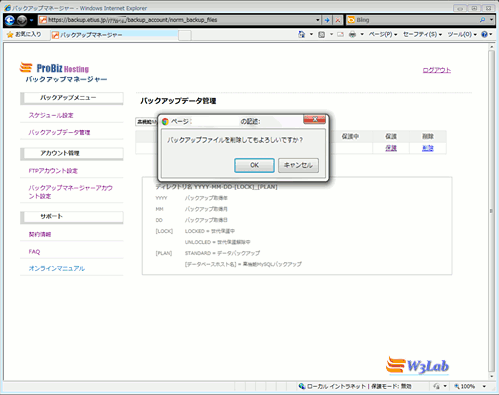
Task: Expand the Feeds dropdown arrow
Action: point(331,34)
